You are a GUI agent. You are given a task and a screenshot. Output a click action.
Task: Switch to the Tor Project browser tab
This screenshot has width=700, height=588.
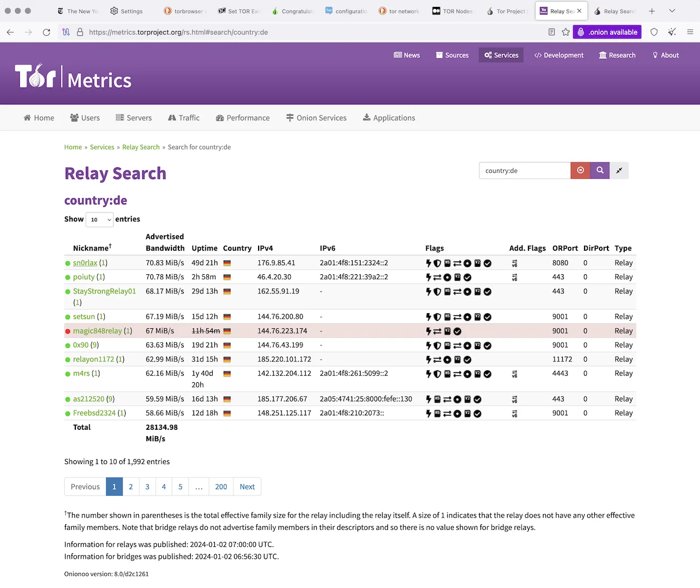506,11
